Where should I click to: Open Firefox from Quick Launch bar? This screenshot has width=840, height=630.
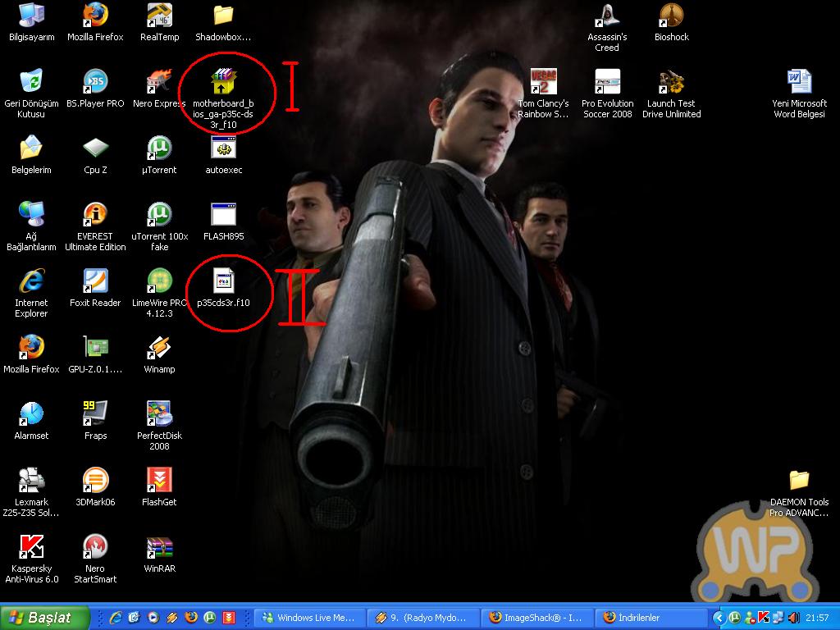pos(190,618)
